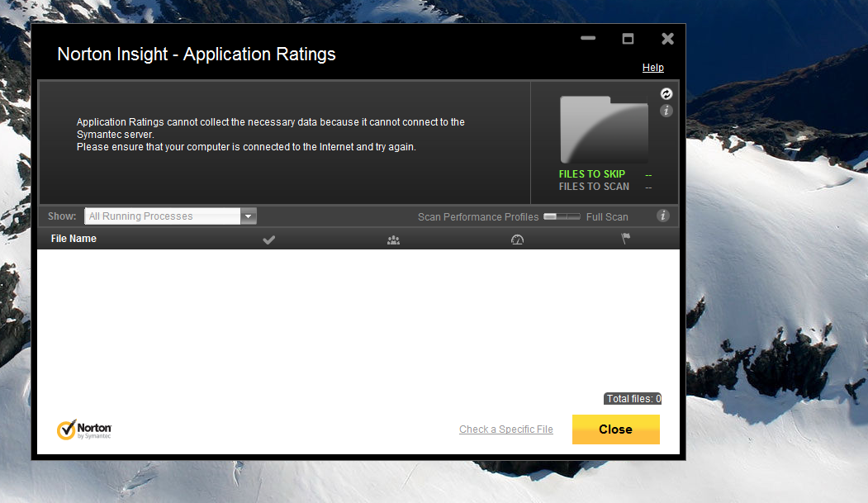Click the folder graphic in the scan summary
The height and width of the screenshot is (503, 868).
[x=604, y=130]
